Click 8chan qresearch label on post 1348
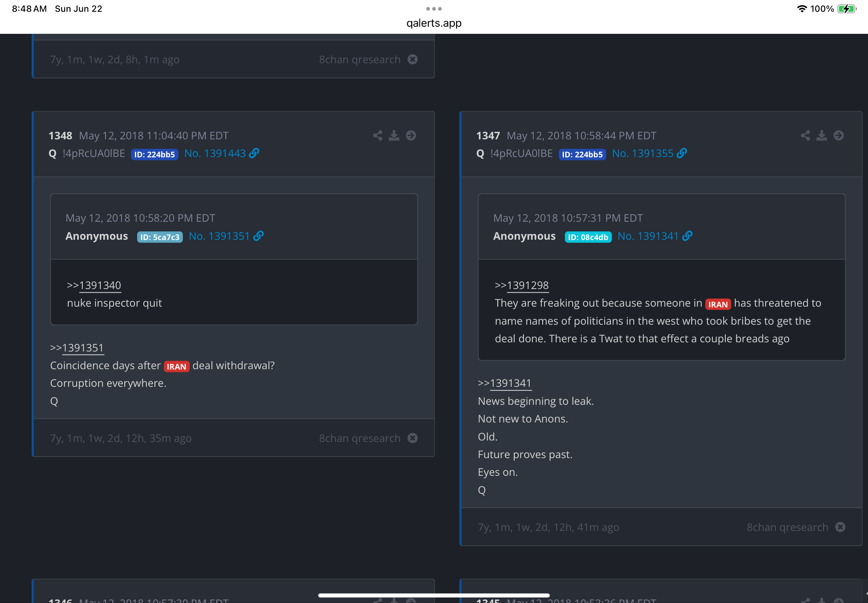Viewport: 868px width, 603px height. coord(360,438)
